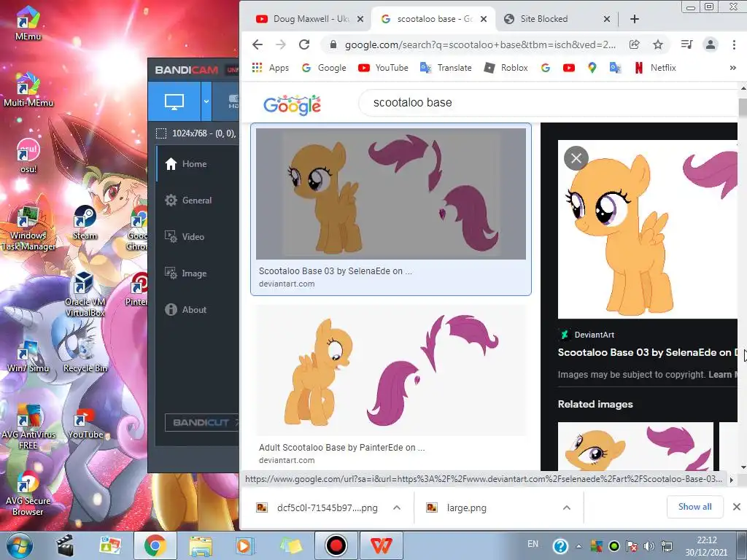This screenshot has width=747, height=560.
Task: Select Bandicam screen recording mode
Action: [174, 101]
